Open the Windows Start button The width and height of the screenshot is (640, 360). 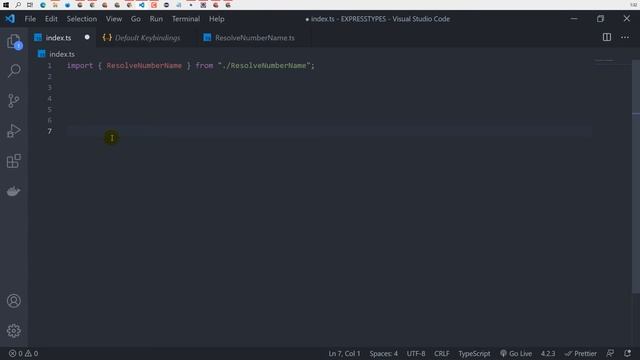click(6, 5)
